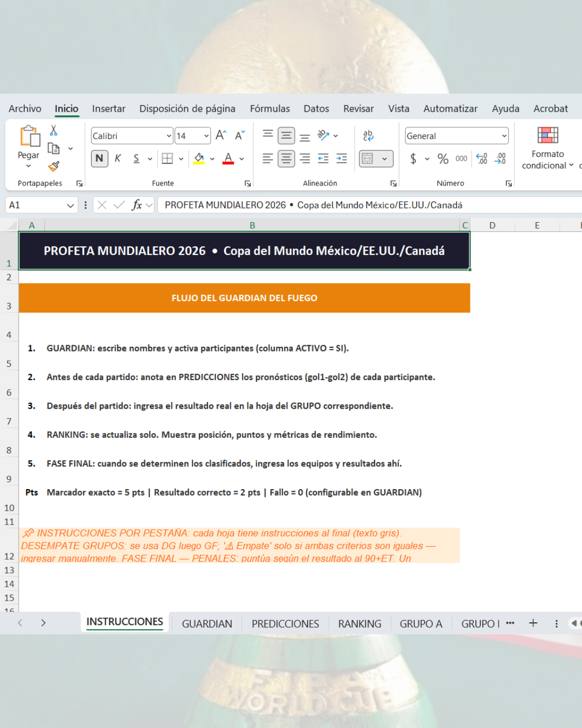Show more sheet tabs via ellipsis
This screenshot has width=582, height=728.
510,623
